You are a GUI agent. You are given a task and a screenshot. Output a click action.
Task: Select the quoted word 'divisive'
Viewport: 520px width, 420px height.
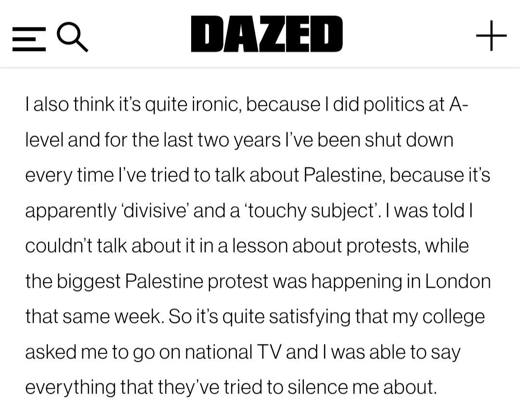155,211
